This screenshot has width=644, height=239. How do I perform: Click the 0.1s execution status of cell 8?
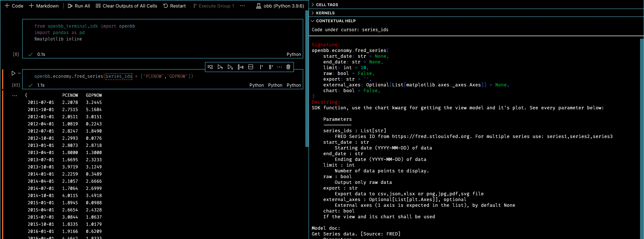[x=41, y=54]
